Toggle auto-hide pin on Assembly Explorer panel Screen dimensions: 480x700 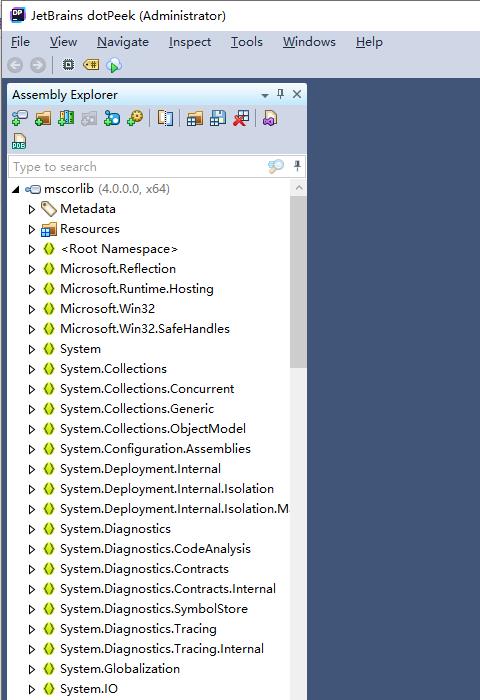click(x=280, y=94)
